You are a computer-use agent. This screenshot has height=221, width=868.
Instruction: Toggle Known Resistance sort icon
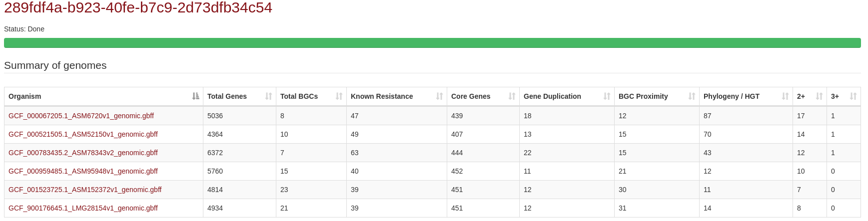click(440, 96)
